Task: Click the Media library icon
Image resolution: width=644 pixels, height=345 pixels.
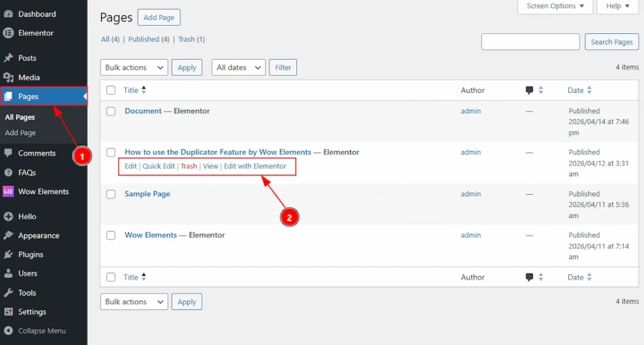Action: pyautogui.click(x=8, y=77)
